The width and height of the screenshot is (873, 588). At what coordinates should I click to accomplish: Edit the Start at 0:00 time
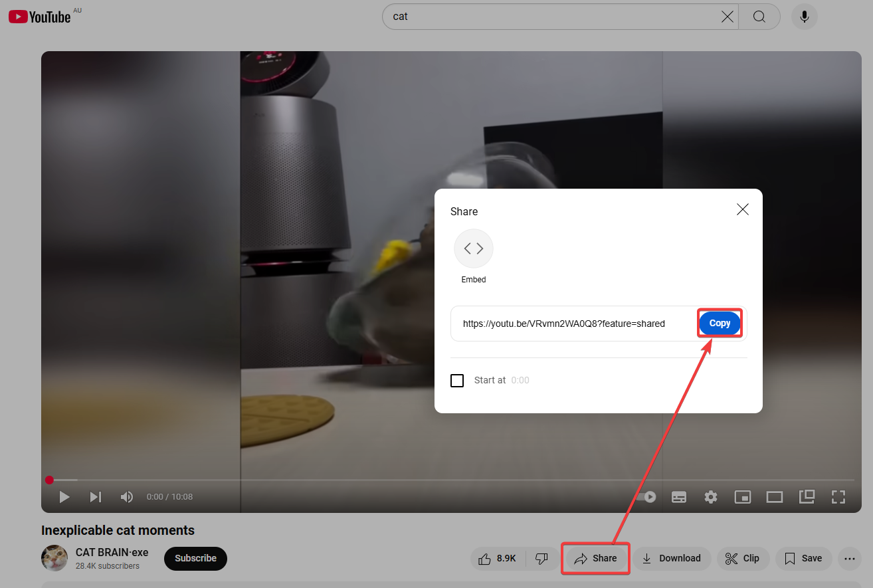click(x=520, y=381)
